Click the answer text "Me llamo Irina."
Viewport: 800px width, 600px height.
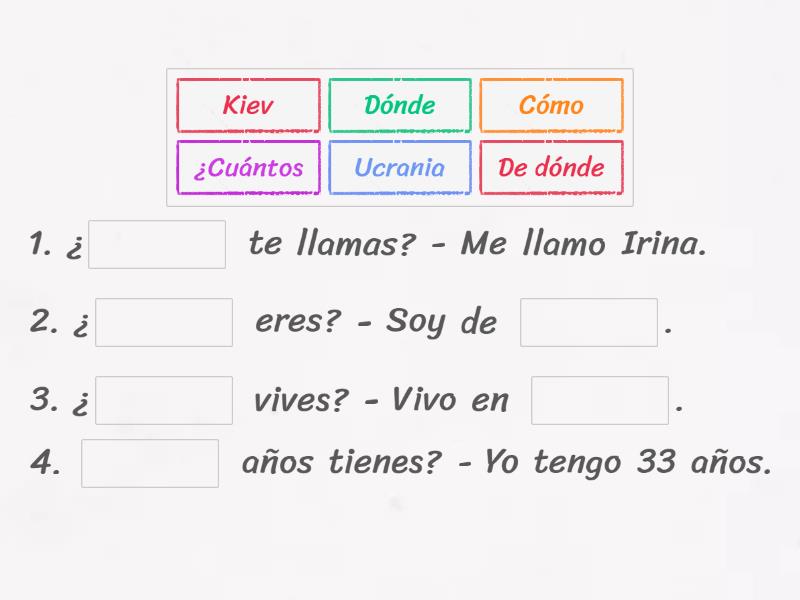584,245
